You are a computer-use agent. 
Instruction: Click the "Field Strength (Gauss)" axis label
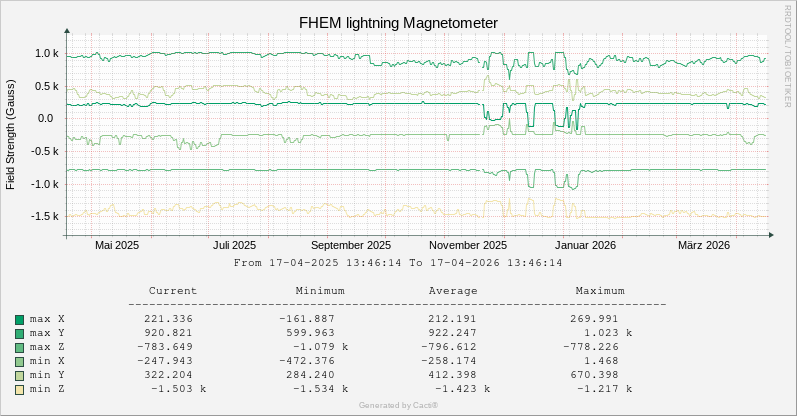click(x=11, y=136)
